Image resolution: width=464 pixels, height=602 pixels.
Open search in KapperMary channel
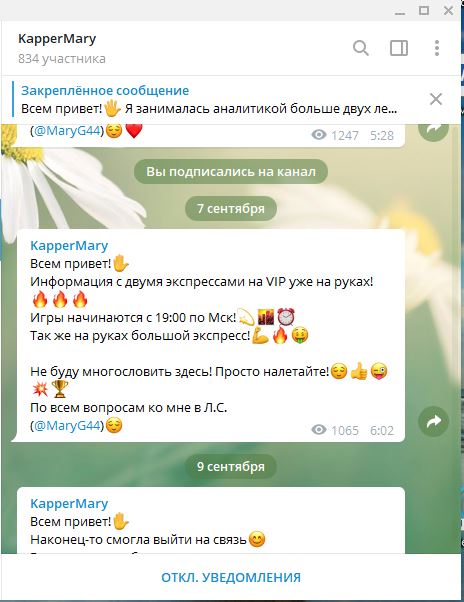[361, 48]
